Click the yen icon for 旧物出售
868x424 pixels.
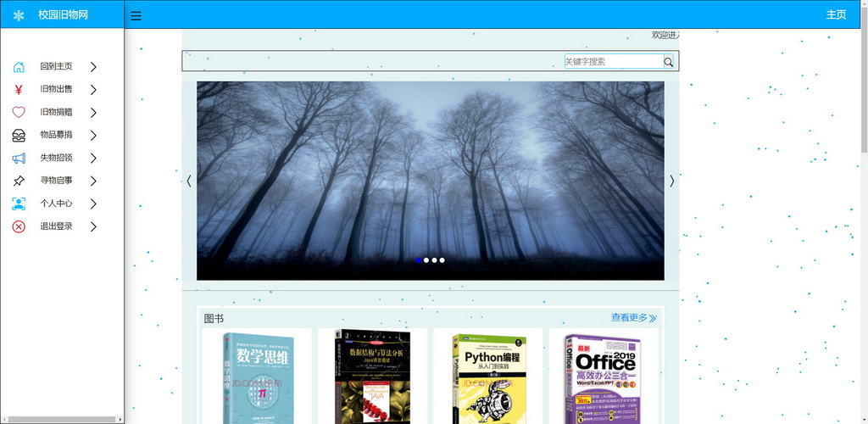tap(19, 90)
